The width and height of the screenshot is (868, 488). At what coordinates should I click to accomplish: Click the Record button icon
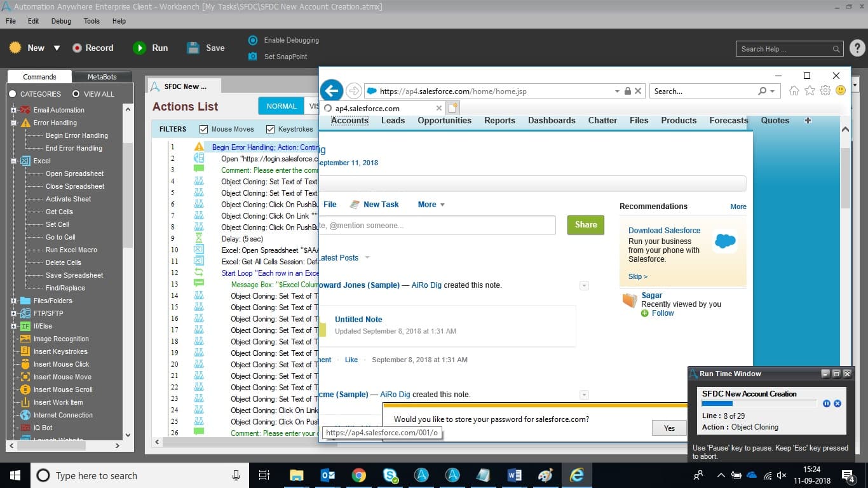[x=77, y=48]
